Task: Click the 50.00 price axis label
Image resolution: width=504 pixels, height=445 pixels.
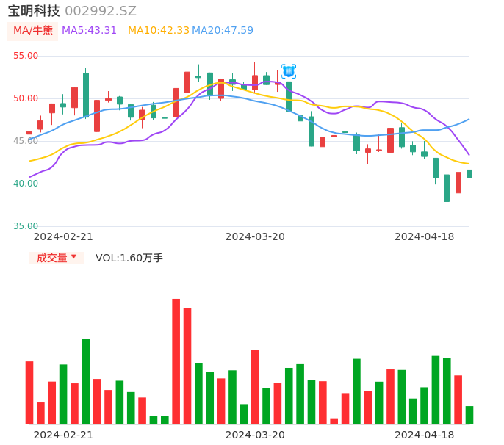Action: pos(26,98)
